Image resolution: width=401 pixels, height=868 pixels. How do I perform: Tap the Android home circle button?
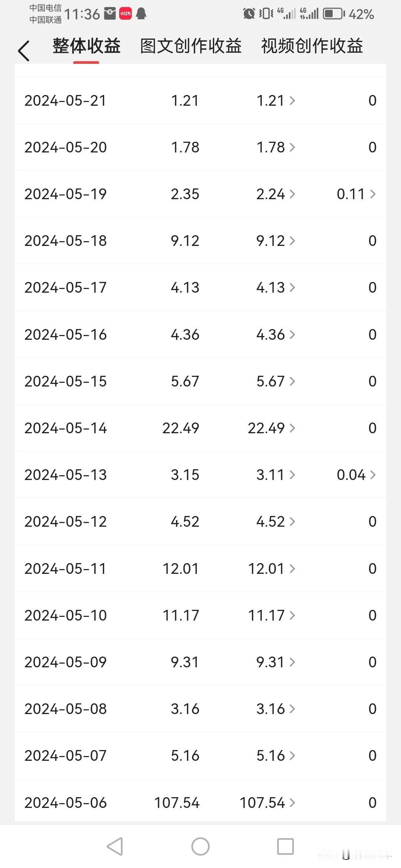(200, 846)
